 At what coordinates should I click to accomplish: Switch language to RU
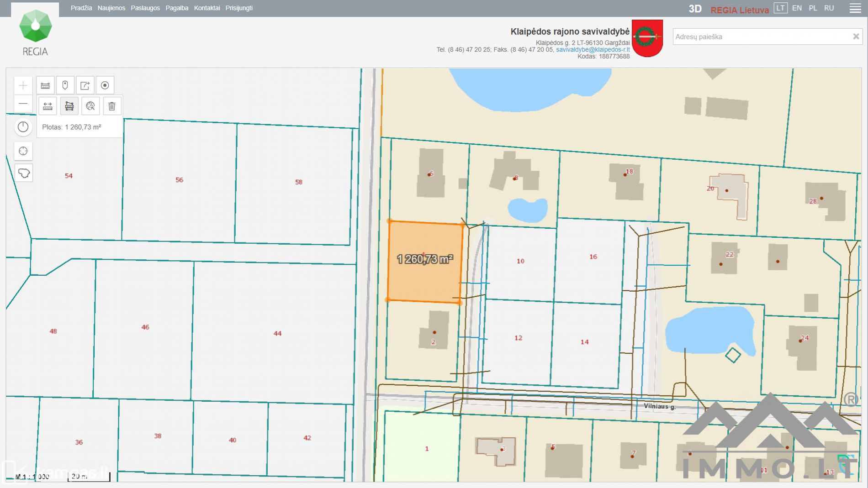pyautogui.click(x=829, y=8)
